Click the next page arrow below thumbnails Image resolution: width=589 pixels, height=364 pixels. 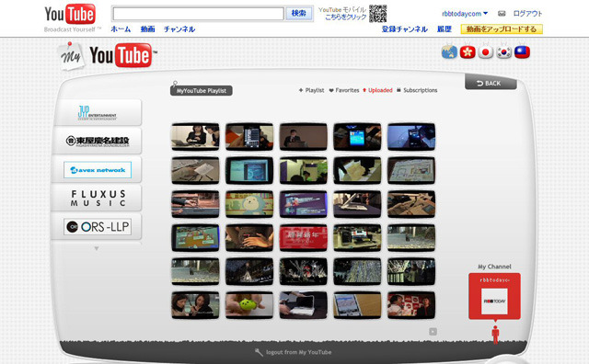[433, 332]
